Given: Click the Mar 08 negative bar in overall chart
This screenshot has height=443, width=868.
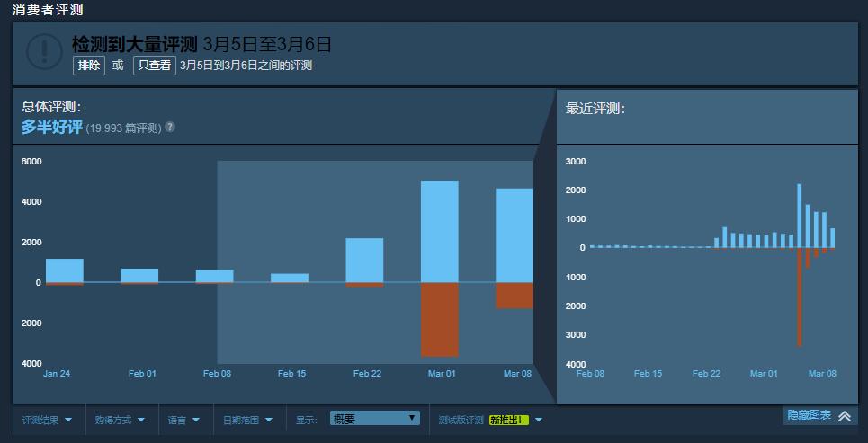Looking at the screenshot, I should click(x=515, y=296).
